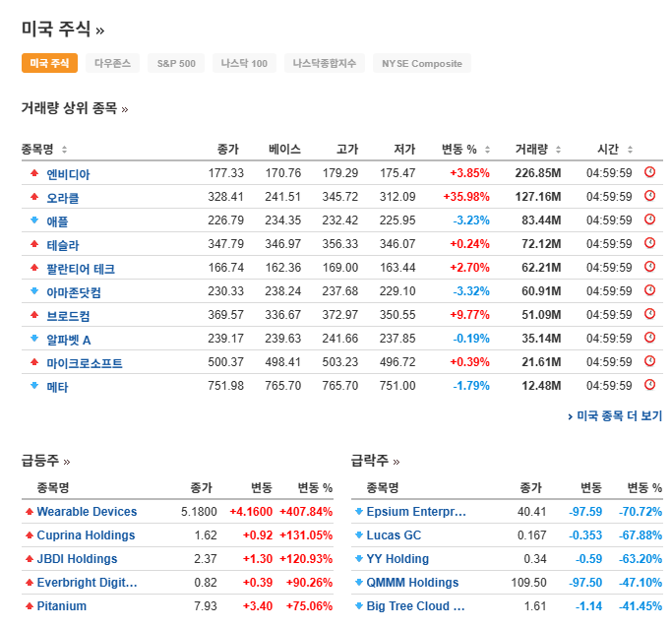The height and width of the screenshot is (628, 672).
Task: Switch to the 나스닥 100 tab
Action: [244, 63]
